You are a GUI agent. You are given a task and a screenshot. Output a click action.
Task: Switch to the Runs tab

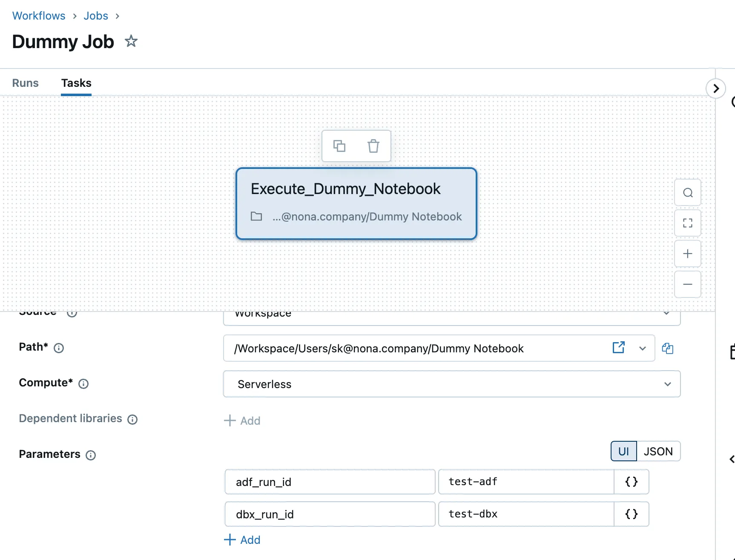pos(25,83)
